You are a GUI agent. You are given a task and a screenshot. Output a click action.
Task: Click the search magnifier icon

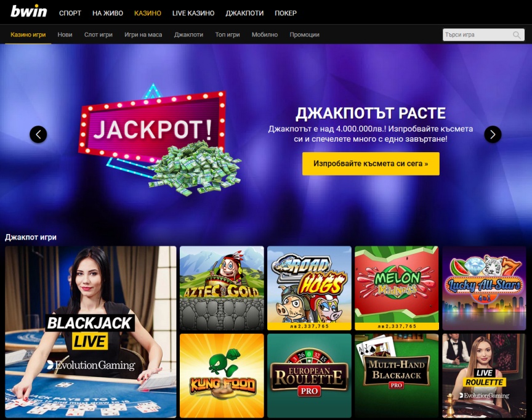click(517, 35)
